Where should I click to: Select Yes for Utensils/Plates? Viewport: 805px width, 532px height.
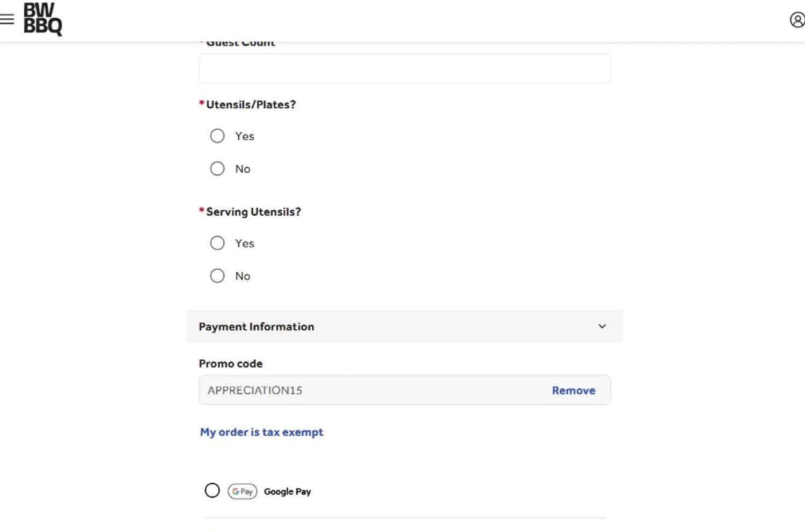(x=217, y=136)
